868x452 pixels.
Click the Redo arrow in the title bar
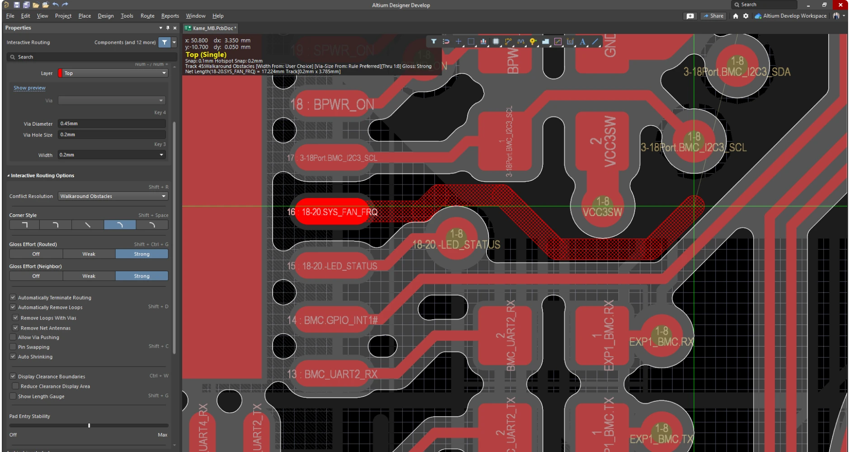65,5
